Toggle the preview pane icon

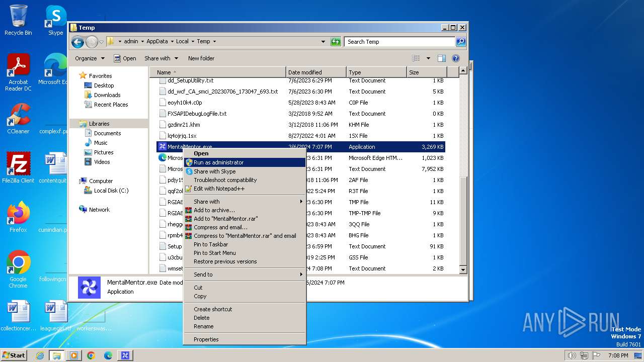click(x=441, y=58)
